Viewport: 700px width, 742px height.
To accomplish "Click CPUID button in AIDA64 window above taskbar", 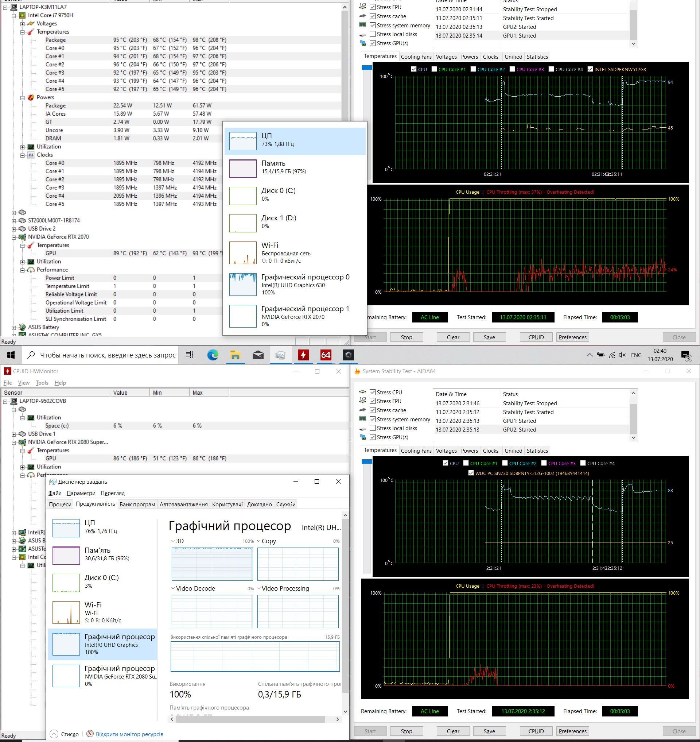I will (x=536, y=337).
